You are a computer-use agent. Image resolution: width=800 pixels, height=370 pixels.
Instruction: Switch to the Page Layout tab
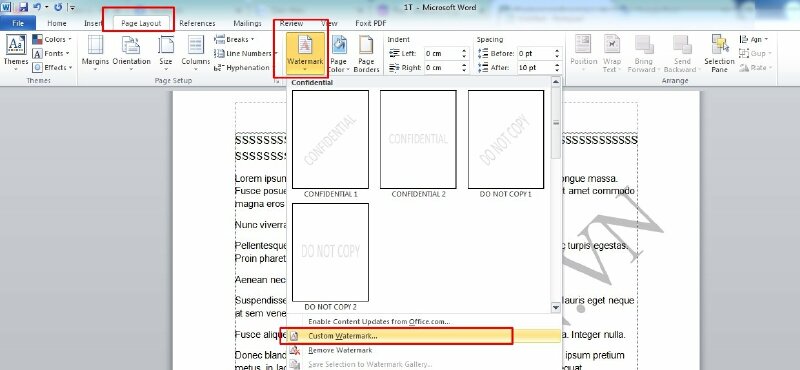pyautogui.click(x=141, y=23)
